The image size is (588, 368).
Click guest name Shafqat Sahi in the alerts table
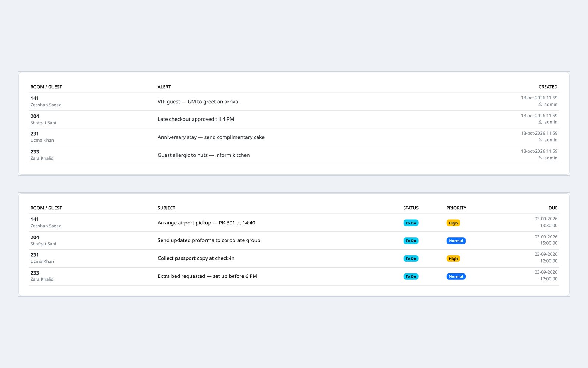click(43, 123)
